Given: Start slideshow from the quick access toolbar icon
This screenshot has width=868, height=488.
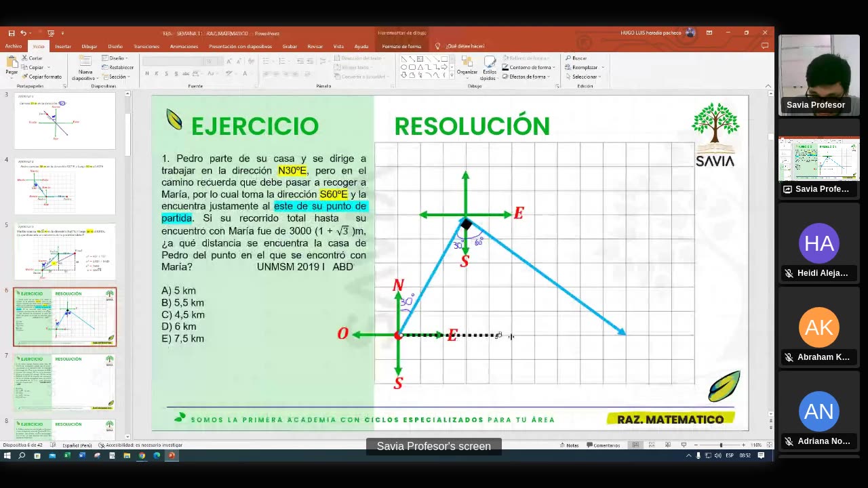Looking at the screenshot, I should point(51,33).
